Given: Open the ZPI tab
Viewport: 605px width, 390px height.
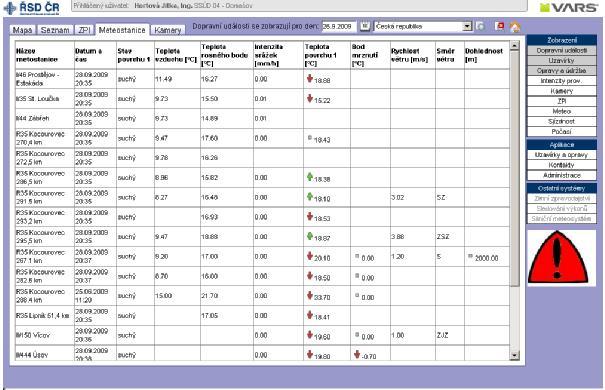Looking at the screenshot, I should (84, 30).
